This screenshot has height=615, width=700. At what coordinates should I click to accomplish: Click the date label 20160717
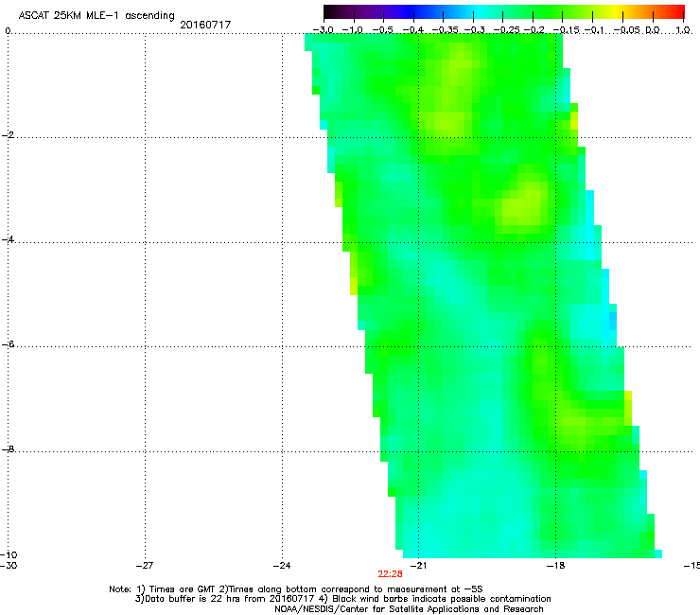(x=205, y=25)
